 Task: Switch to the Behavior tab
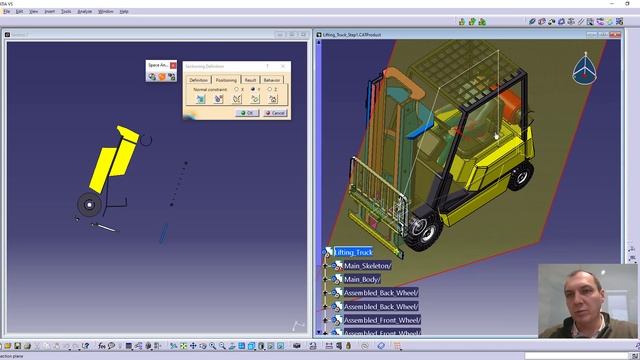[x=272, y=80]
